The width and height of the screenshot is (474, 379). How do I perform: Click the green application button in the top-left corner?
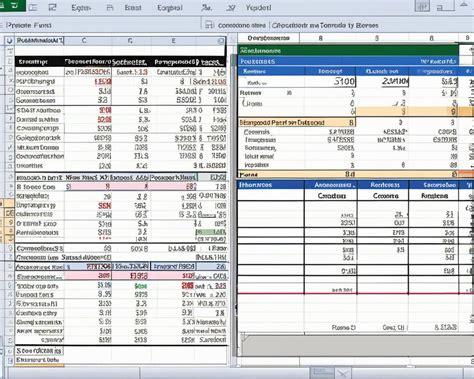tap(12, 6)
